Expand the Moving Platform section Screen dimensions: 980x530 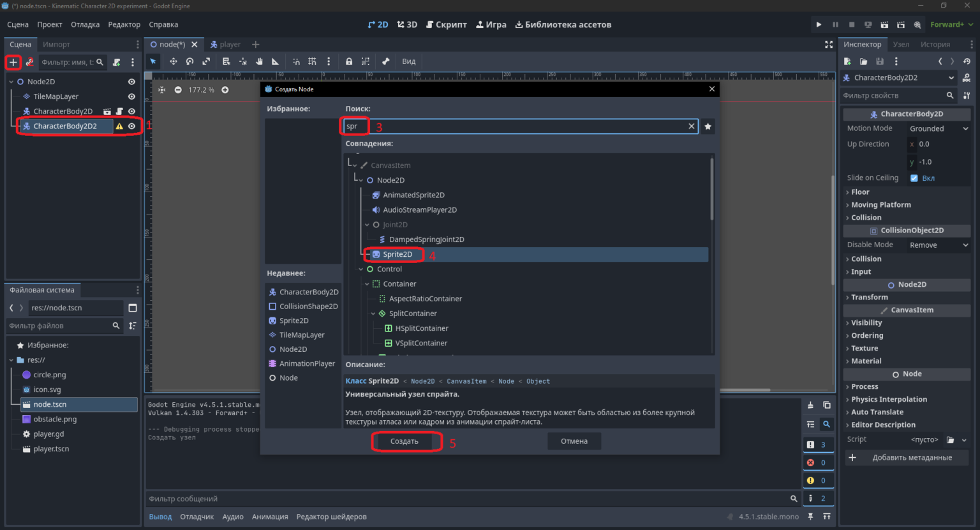(x=880, y=205)
